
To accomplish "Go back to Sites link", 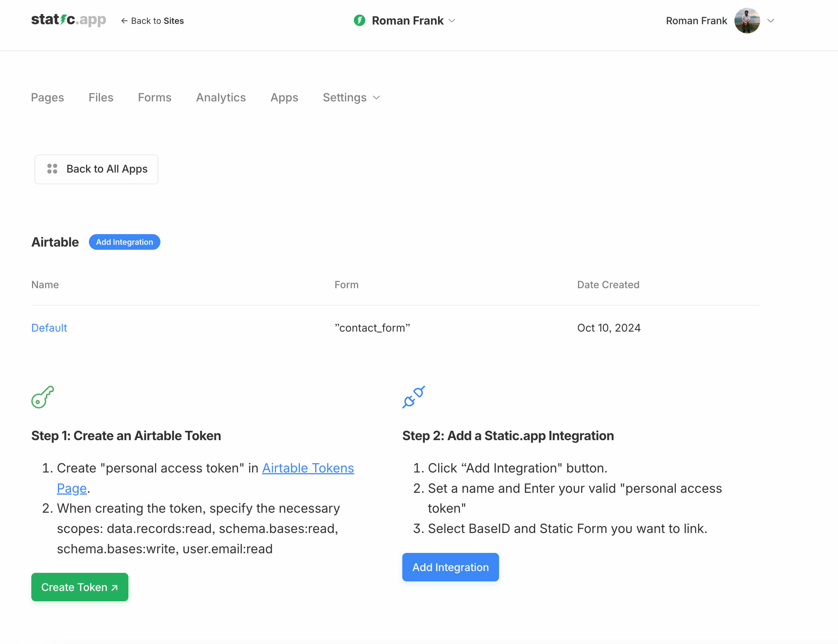I will coord(153,21).
